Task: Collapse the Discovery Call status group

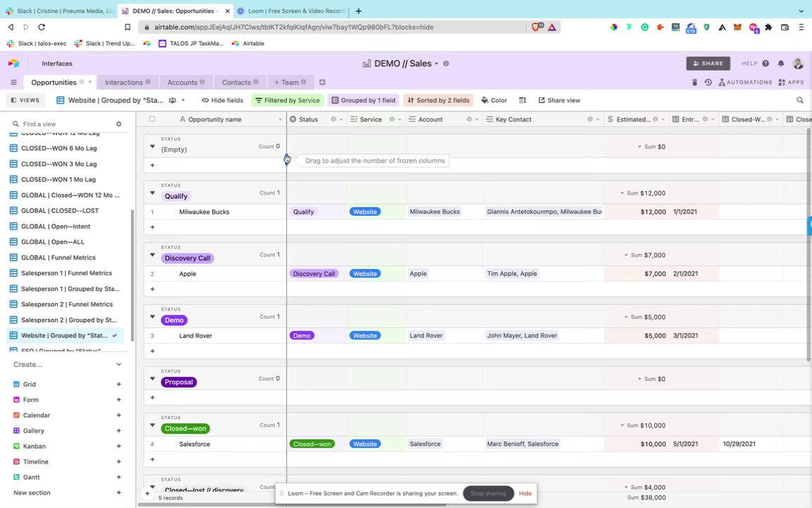Action: (x=152, y=255)
